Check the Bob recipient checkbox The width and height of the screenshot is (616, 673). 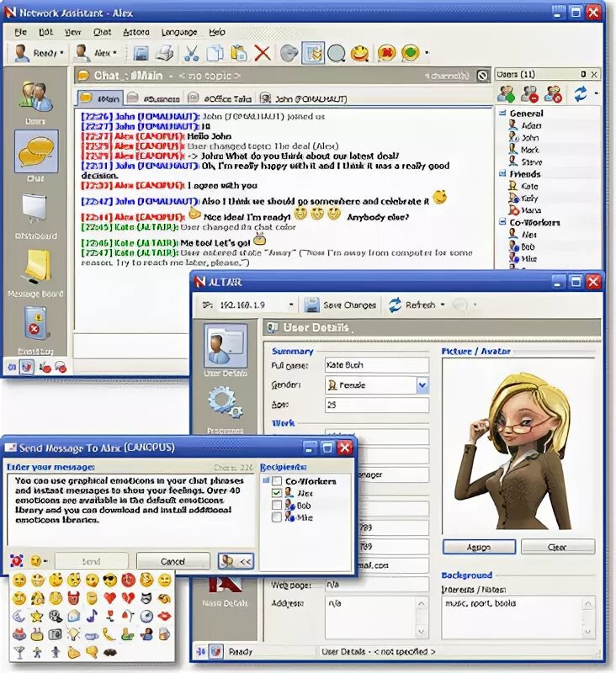pos(277,506)
